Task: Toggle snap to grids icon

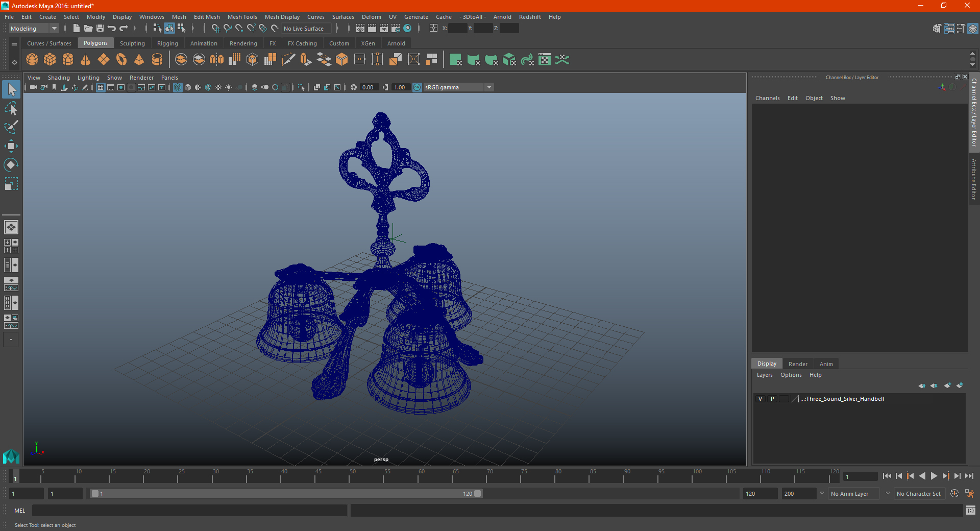Action: pos(215,29)
